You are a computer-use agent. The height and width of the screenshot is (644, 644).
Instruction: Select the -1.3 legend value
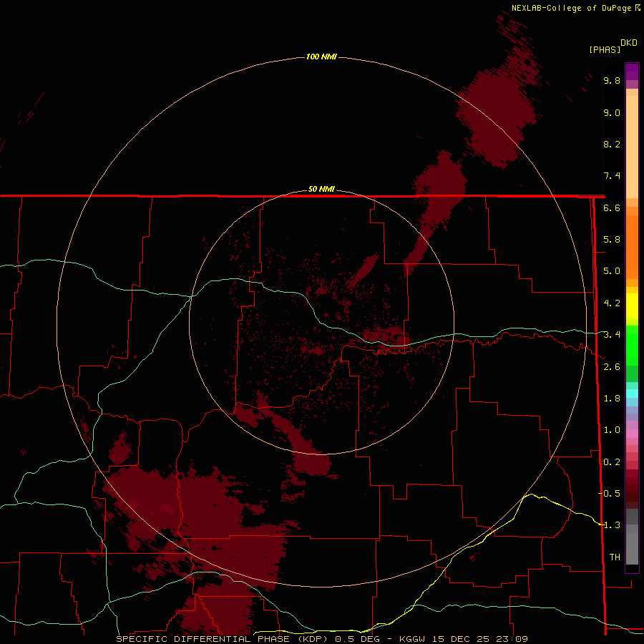tap(610, 525)
